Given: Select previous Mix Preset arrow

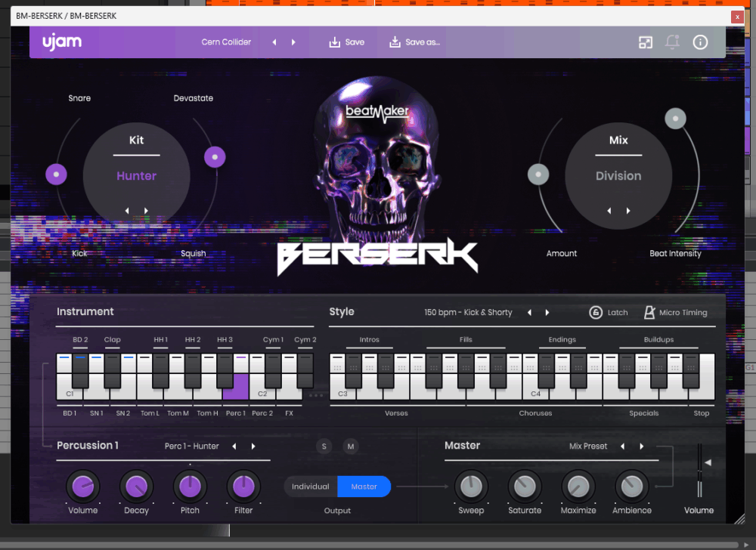Looking at the screenshot, I should tap(623, 446).
